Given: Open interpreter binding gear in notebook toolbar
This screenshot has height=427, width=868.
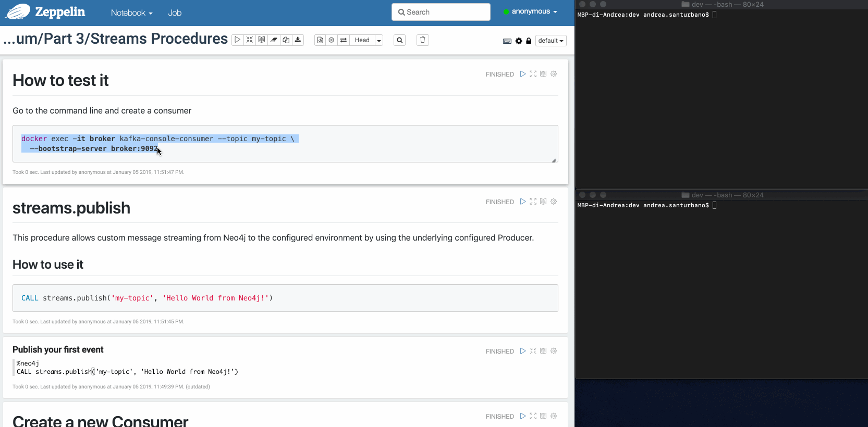Looking at the screenshot, I should click(519, 41).
